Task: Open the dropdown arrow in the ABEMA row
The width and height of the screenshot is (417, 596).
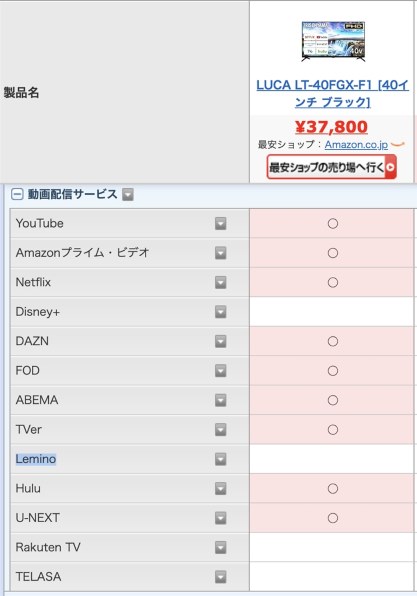Action: 220,400
